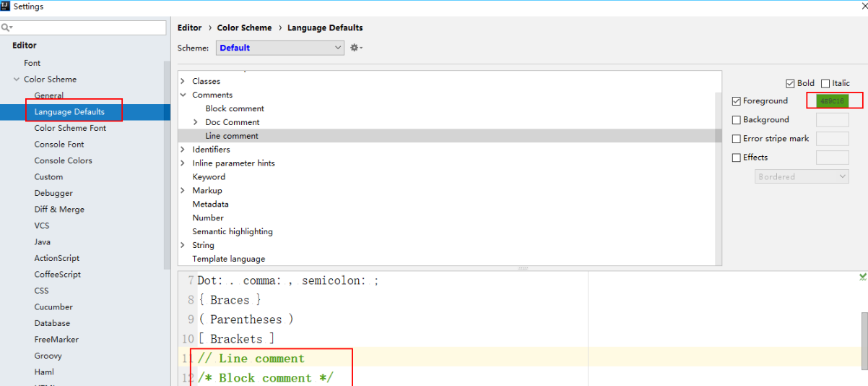This screenshot has height=386, width=868.
Task: Expand the String tree node
Action: pyautogui.click(x=183, y=245)
